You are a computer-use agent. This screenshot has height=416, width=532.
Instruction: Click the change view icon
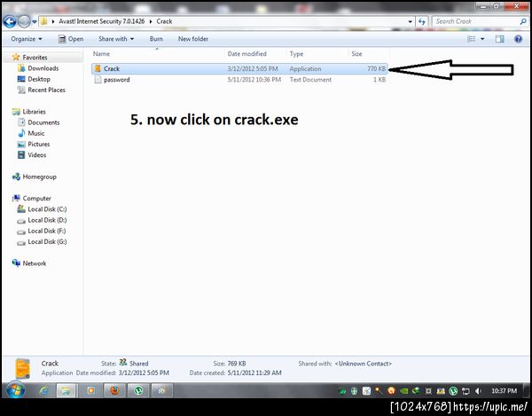(x=472, y=39)
